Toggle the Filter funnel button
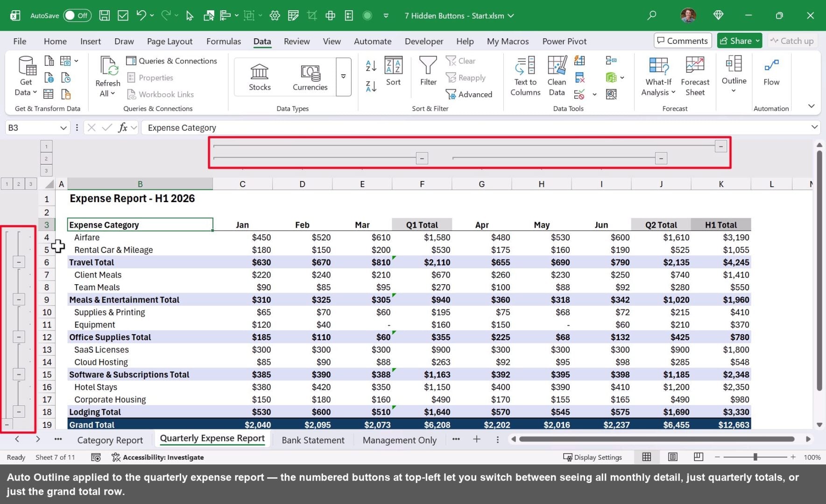The image size is (826, 504). pos(428,71)
